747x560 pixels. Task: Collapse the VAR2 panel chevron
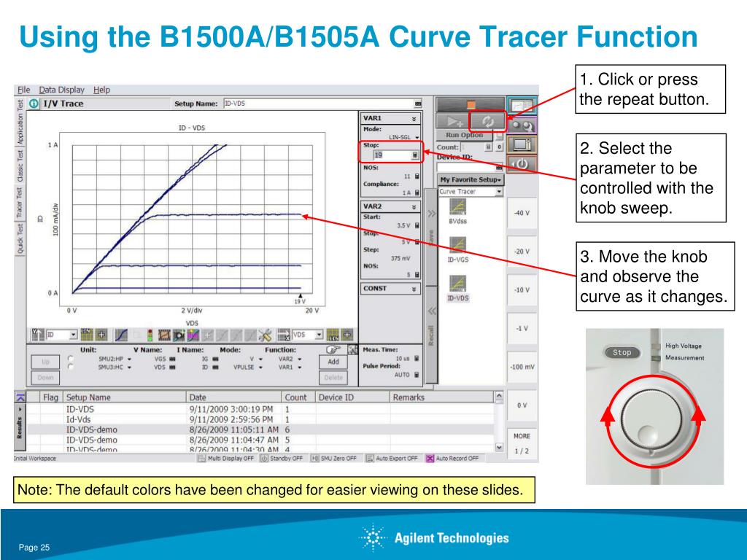[414, 206]
